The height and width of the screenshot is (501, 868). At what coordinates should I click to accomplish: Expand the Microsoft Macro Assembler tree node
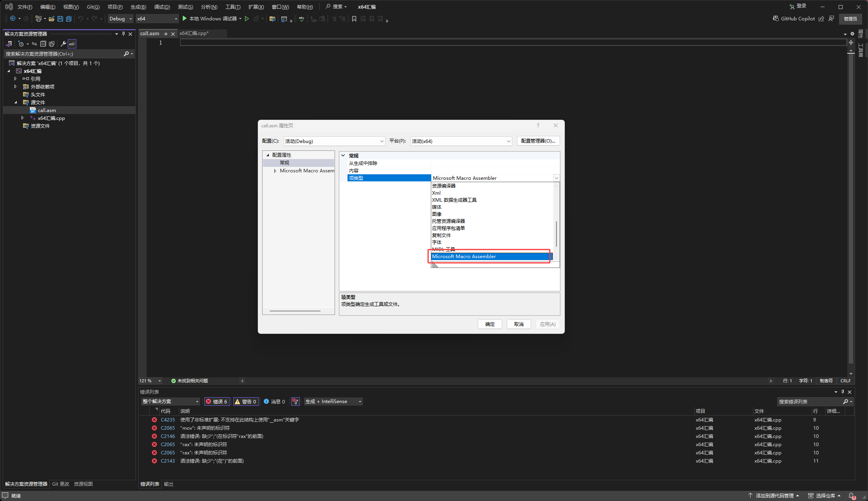pyautogui.click(x=275, y=171)
